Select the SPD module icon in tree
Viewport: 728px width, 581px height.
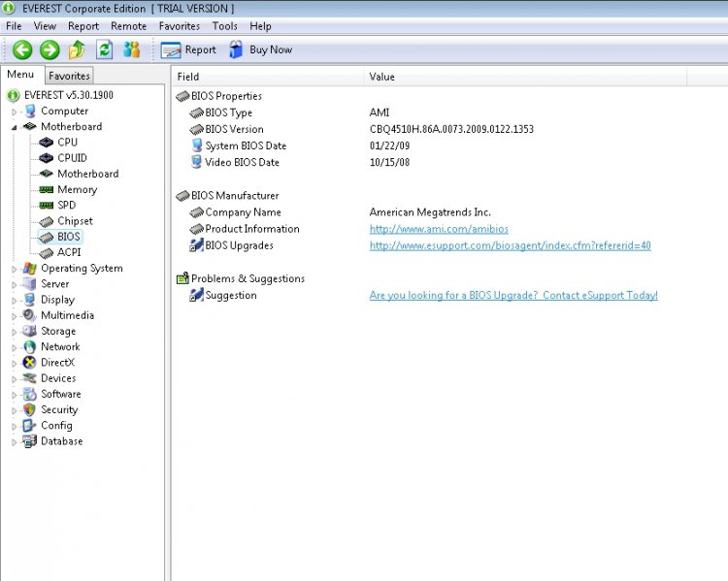(x=46, y=205)
